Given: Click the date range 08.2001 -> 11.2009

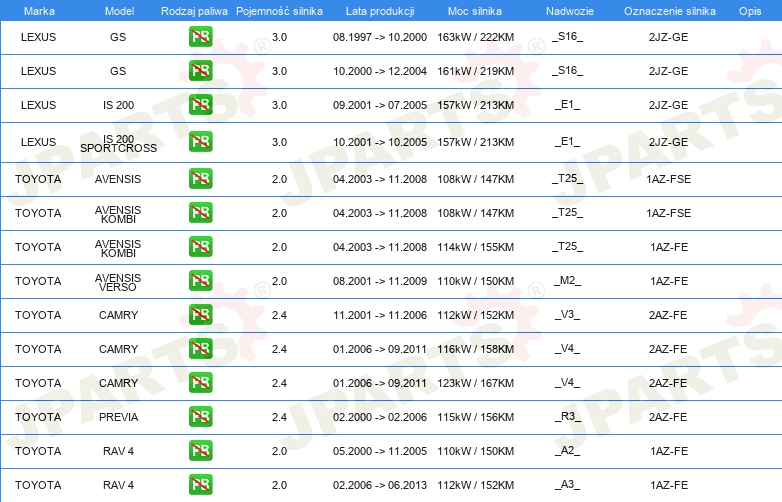Looking at the screenshot, I should tap(380, 281).
